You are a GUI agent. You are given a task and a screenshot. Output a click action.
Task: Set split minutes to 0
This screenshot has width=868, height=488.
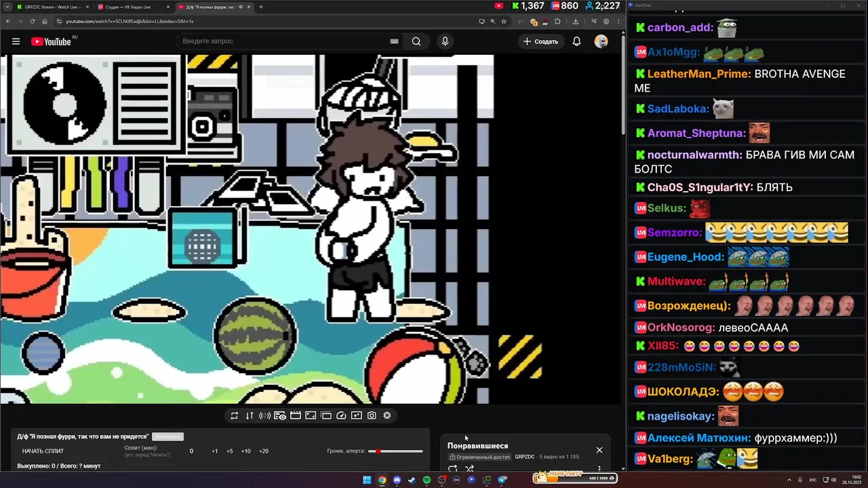(x=191, y=451)
